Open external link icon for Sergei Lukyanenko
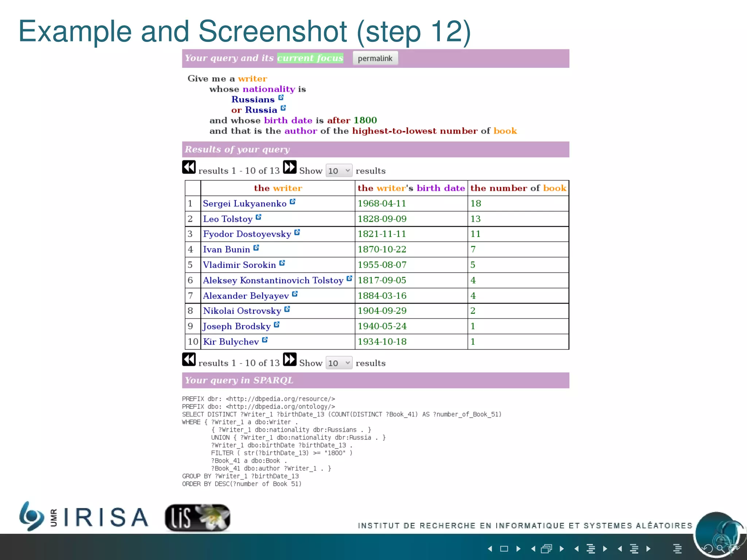The height and width of the screenshot is (560, 747). pos(293,202)
